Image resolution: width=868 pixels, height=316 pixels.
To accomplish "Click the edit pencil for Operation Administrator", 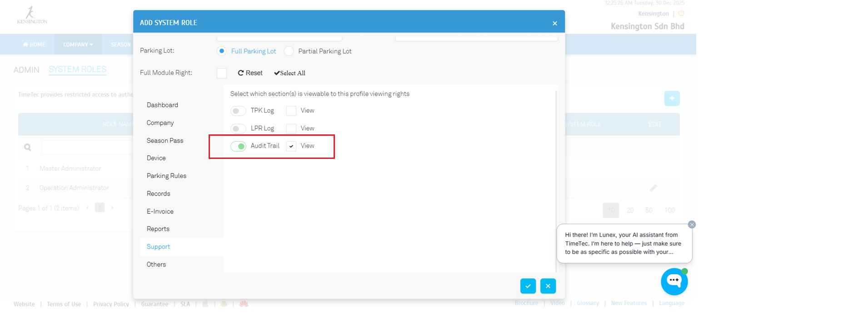I will pyautogui.click(x=653, y=188).
